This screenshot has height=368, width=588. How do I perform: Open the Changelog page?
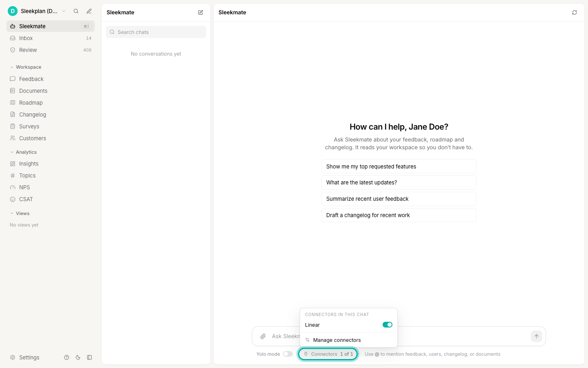51,114
